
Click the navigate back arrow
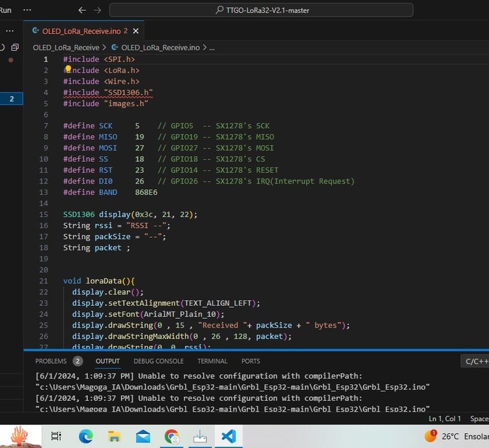coord(82,10)
